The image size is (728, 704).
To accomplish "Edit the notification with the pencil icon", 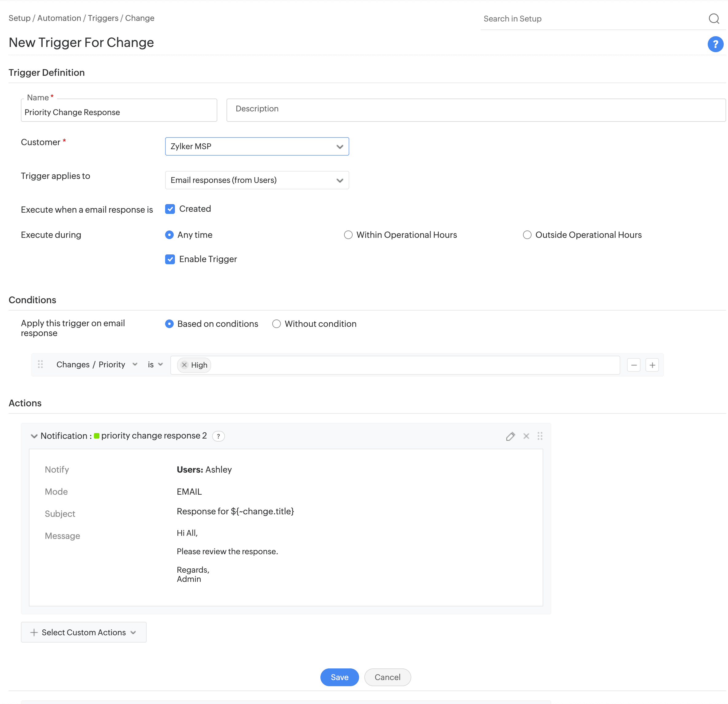I will click(x=510, y=436).
